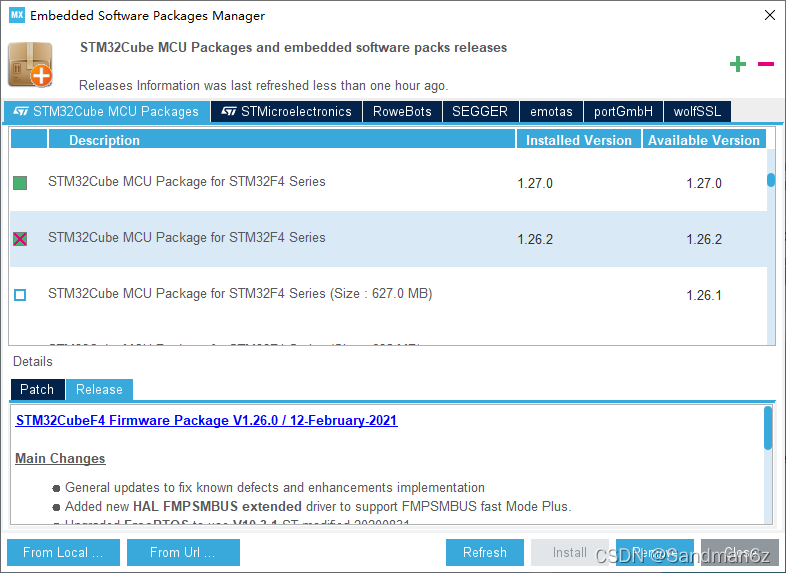Screen dimensions: 786x573
Task: Click the 'Added new HAL FMPSMBUS extended' bullet
Action: 318,506
